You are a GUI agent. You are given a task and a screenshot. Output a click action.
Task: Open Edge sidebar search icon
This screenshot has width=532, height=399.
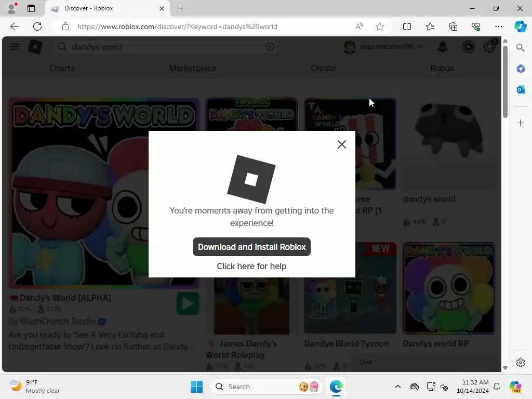point(521,47)
